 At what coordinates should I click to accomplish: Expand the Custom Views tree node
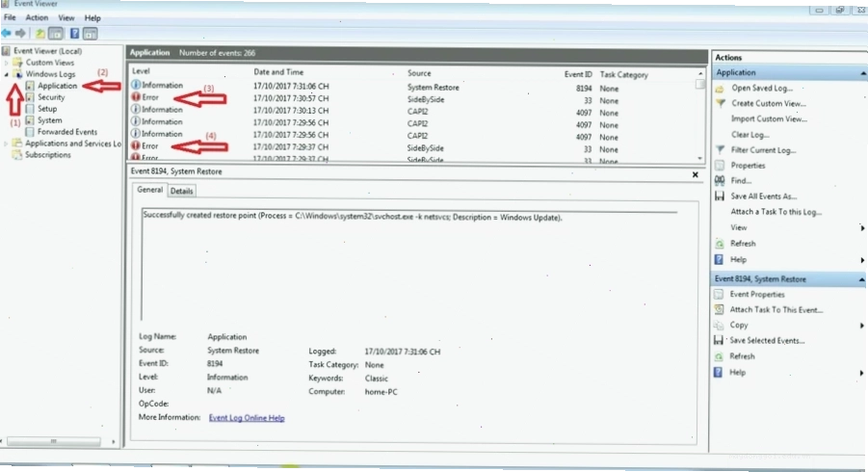point(6,63)
